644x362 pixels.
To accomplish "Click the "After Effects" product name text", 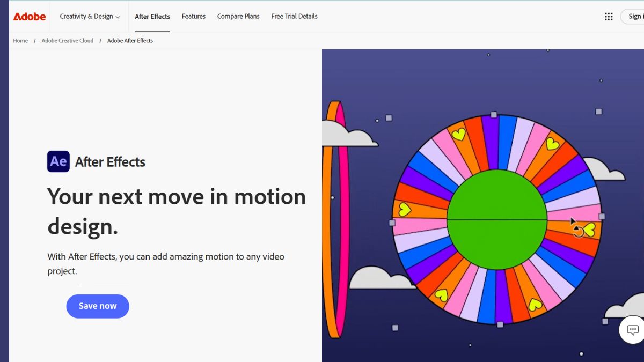I will [x=111, y=162].
